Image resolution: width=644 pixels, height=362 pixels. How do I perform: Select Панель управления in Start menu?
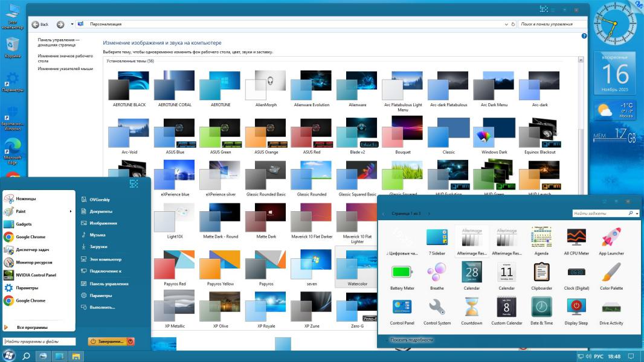(109, 284)
